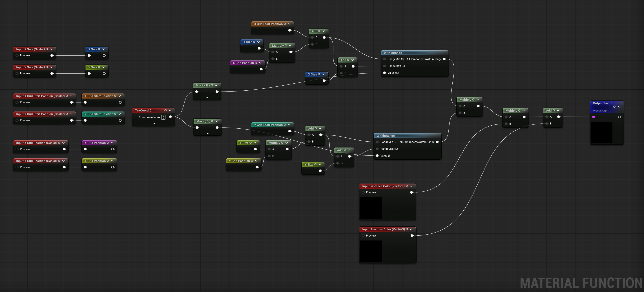The width and height of the screenshot is (644, 292).
Task: Select 'Input Instance Color (Vector3)' node title
Action: pos(383,186)
